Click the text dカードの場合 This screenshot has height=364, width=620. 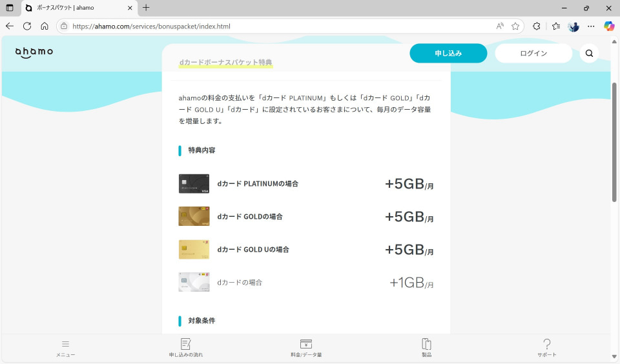pos(240,283)
